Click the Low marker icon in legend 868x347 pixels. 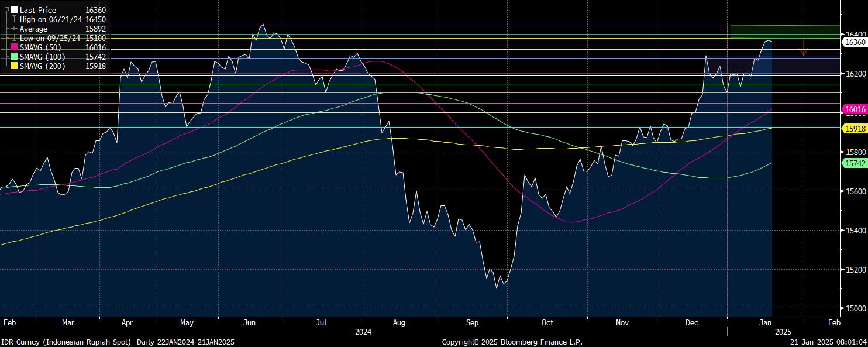[x=14, y=38]
